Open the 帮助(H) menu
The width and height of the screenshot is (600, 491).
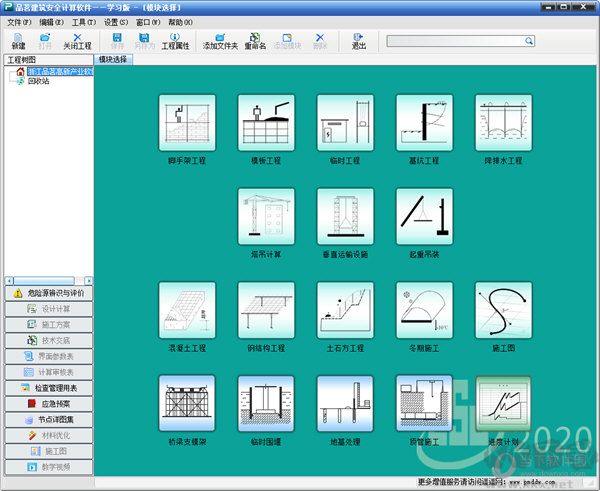click(x=180, y=22)
